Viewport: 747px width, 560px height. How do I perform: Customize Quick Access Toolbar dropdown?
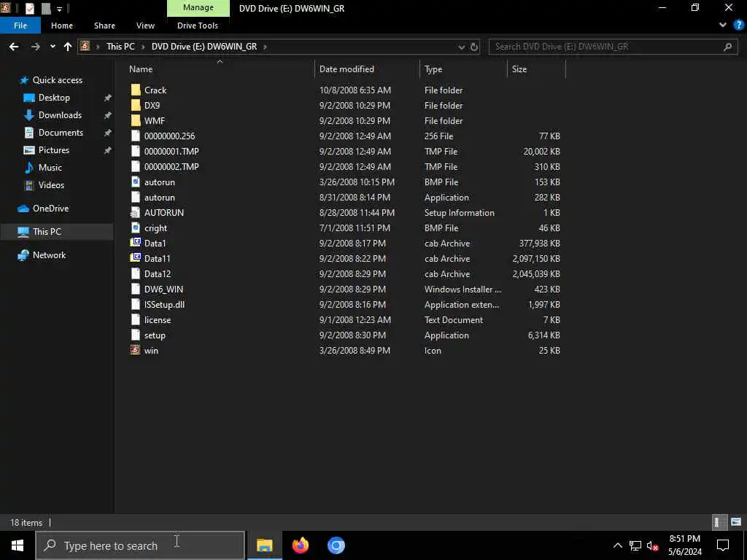tap(60, 9)
